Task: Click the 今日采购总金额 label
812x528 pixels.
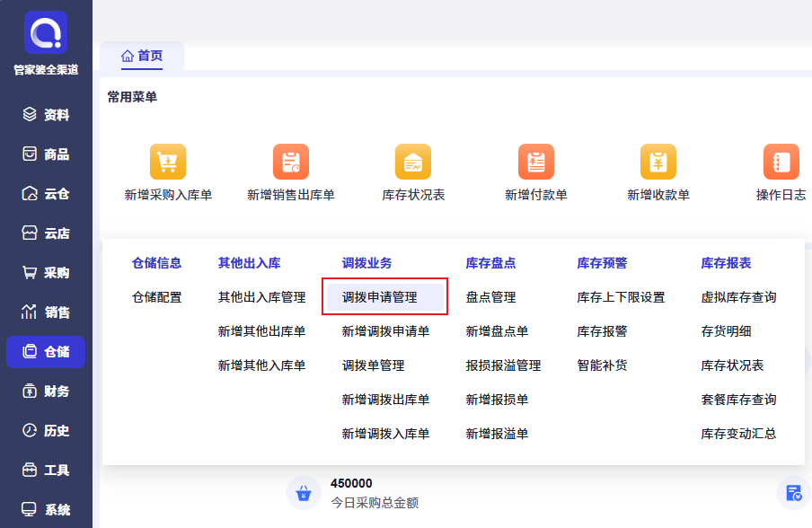Action: coord(375,503)
